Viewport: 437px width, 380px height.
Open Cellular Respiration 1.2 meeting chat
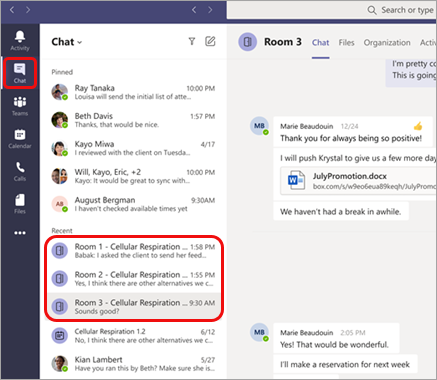(x=134, y=335)
